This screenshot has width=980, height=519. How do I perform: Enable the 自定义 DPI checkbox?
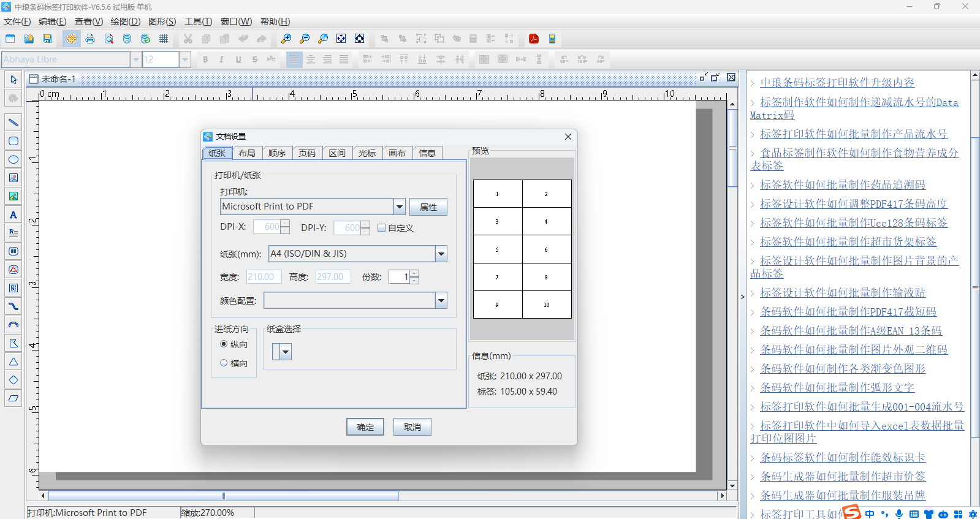coord(382,228)
